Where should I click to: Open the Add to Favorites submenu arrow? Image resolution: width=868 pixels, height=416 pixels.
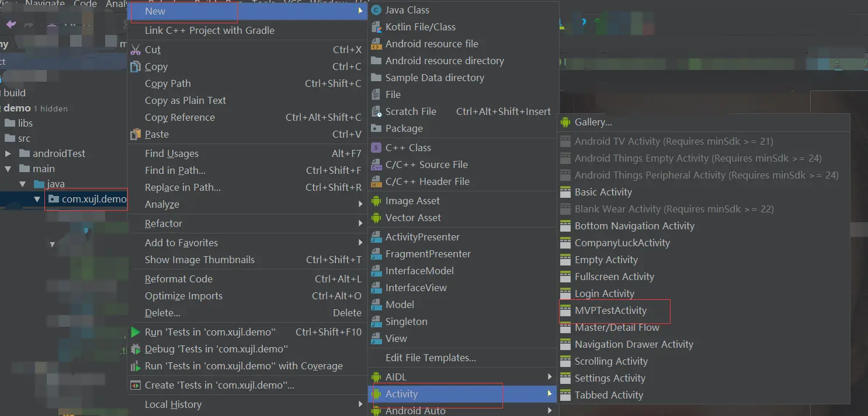(360, 243)
